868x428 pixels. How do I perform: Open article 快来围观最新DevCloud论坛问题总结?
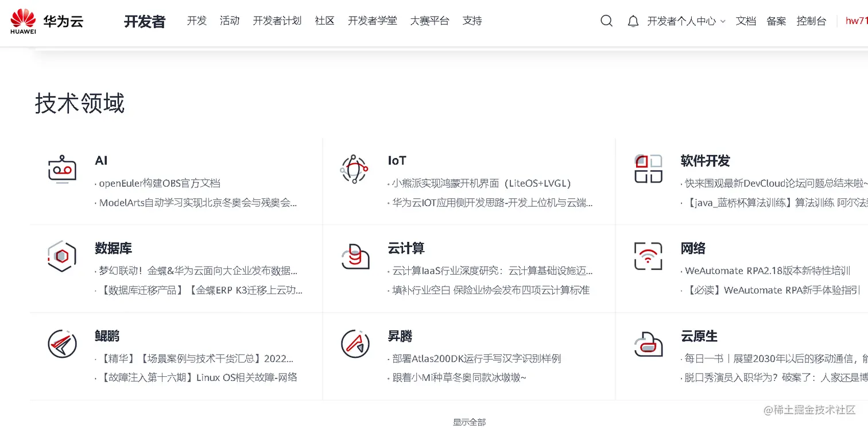point(776,183)
